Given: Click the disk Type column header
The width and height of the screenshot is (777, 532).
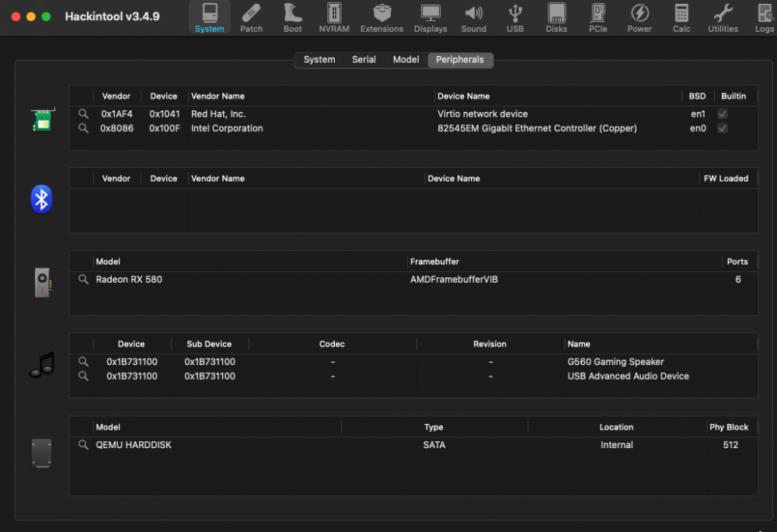Looking at the screenshot, I should [434, 427].
